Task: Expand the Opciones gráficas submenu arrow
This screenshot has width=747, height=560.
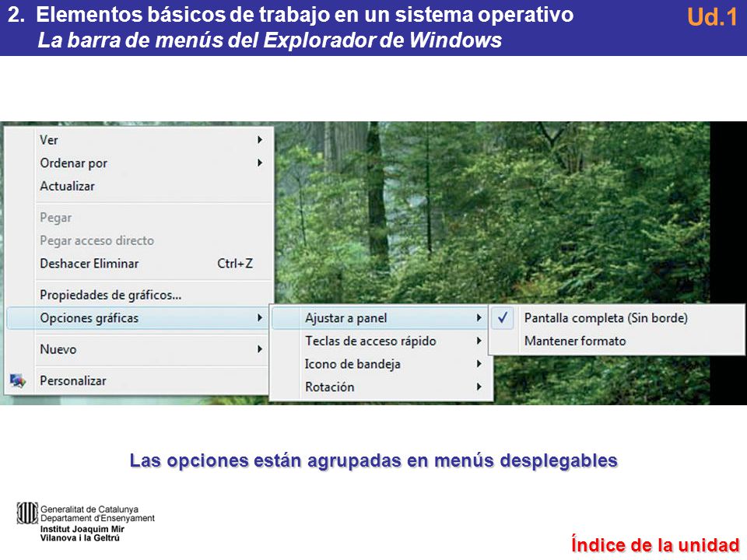Action: [x=260, y=317]
